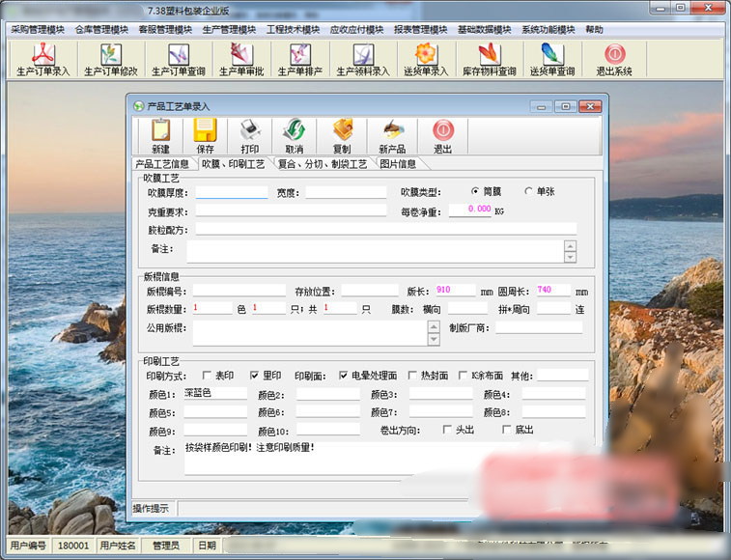Select 单张 radio button
Viewport: 731px width, 560px height.
click(528, 191)
